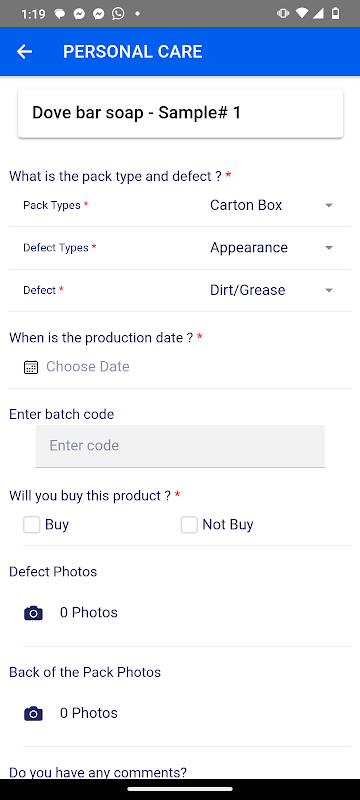The width and height of the screenshot is (360, 800).
Task: Check the Not Buy checkbox
Action: pos(189,524)
